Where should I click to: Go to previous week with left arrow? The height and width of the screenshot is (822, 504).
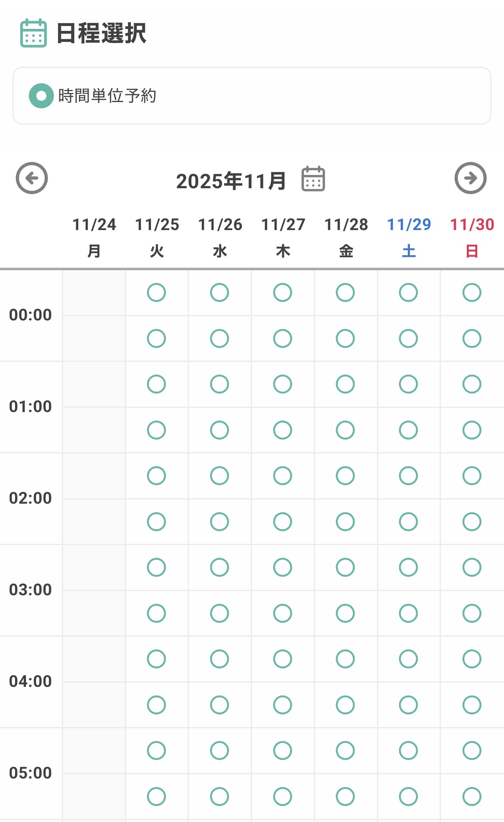[x=32, y=178]
